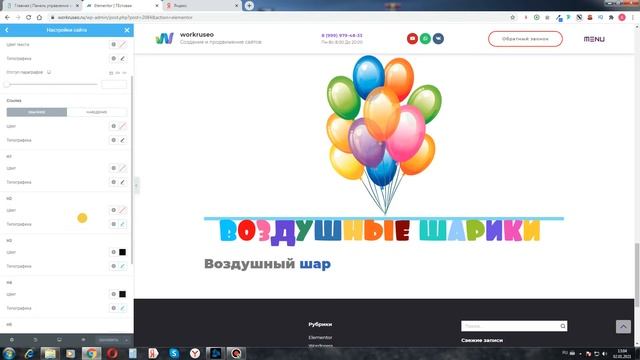
Task: Open the WhatsApp social icon
Action: coord(425,39)
